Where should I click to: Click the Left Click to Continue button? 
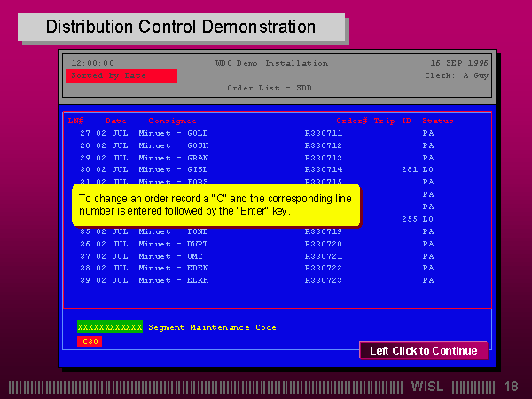point(424,350)
